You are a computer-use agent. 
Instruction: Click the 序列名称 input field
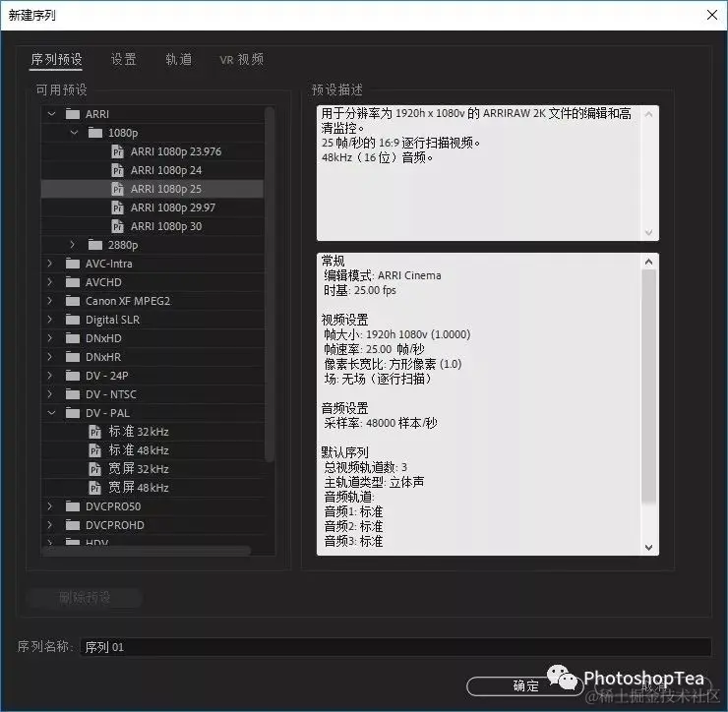tap(395, 646)
